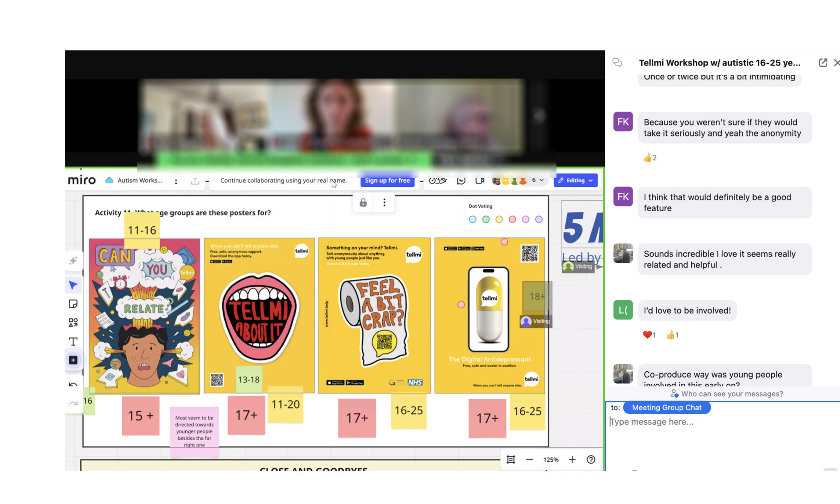Click the undo arrow icon
This screenshot has width=840, height=504.
click(73, 384)
